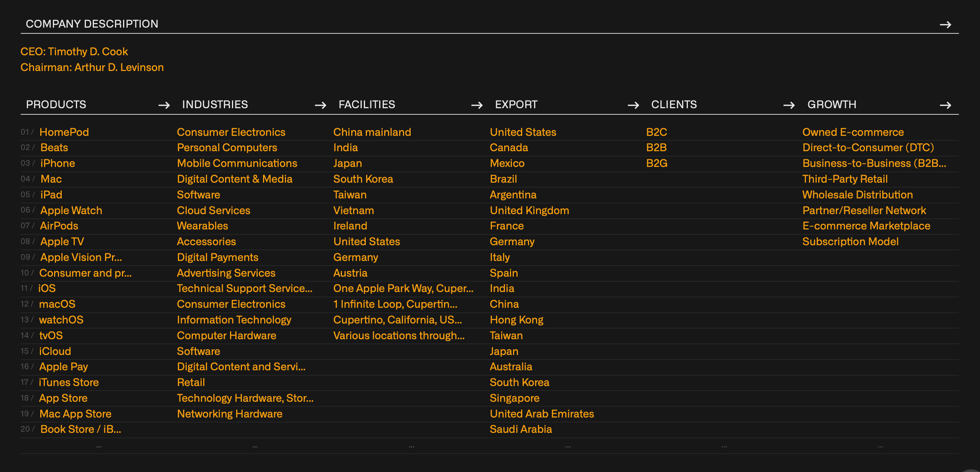Expand more rows under the FACILITIES column
Screen dimensions: 980x472
(x=411, y=446)
